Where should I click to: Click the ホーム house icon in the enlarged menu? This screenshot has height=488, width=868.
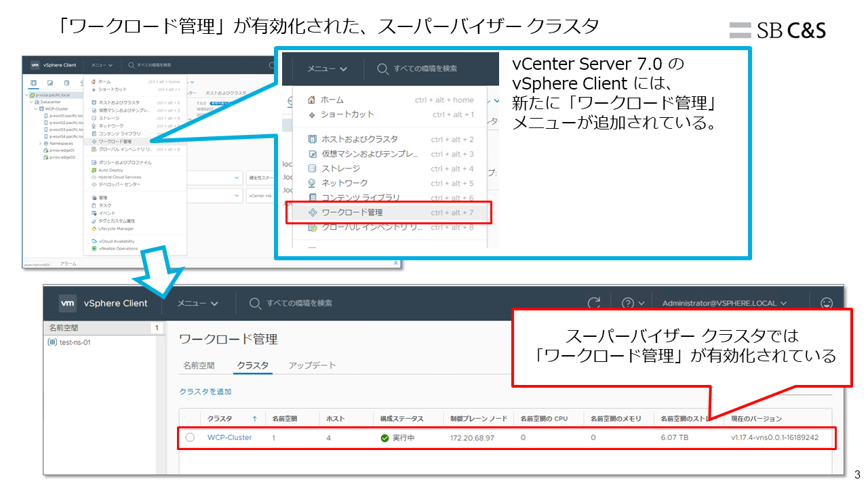pos(313,100)
